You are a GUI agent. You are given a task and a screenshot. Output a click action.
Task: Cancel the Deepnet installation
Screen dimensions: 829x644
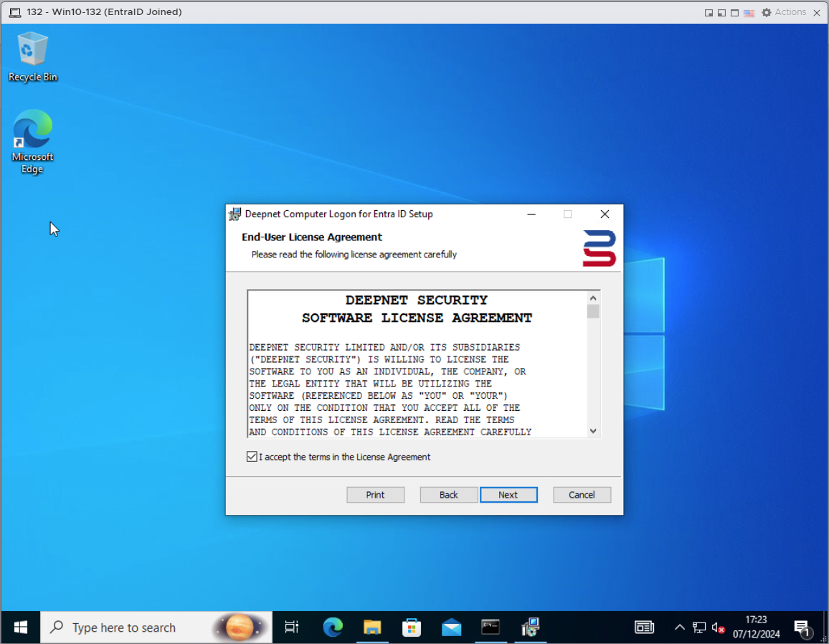point(582,495)
